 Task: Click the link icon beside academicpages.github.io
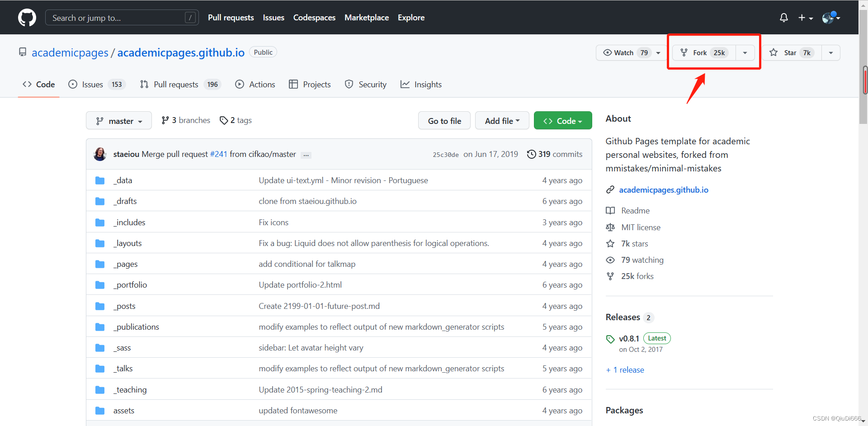click(x=610, y=190)
